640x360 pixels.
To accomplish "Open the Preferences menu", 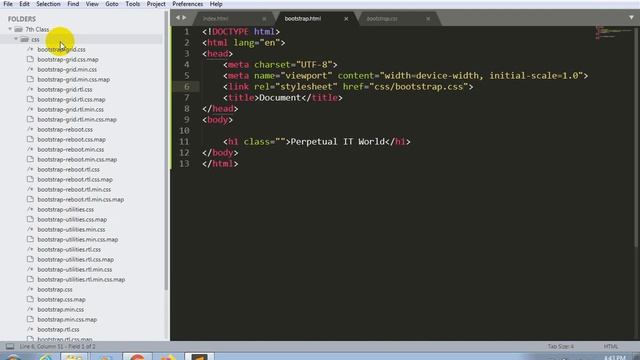I will click(187, 4).
